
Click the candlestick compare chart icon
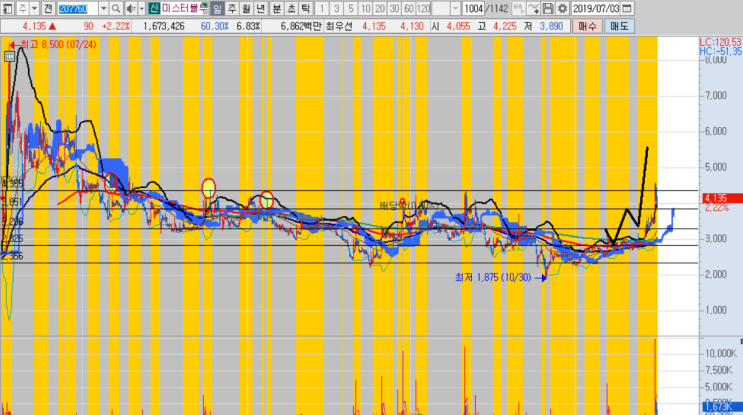coord(518,8)
